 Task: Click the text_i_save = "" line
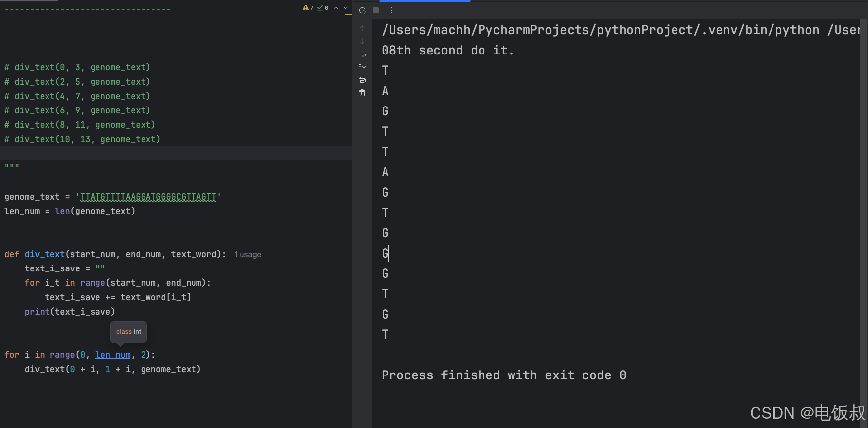pos(65,268)
